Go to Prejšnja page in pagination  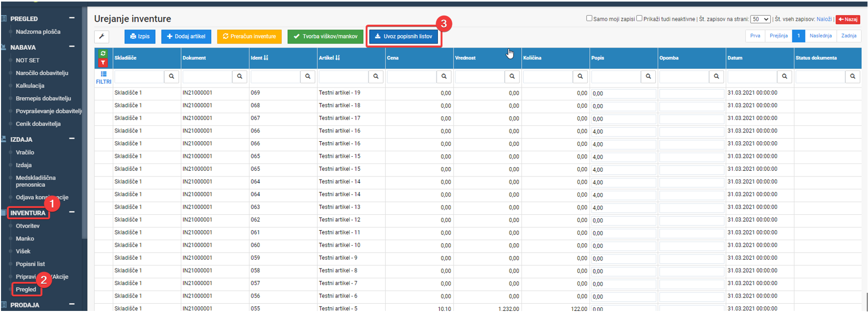[x=778, y=36]
